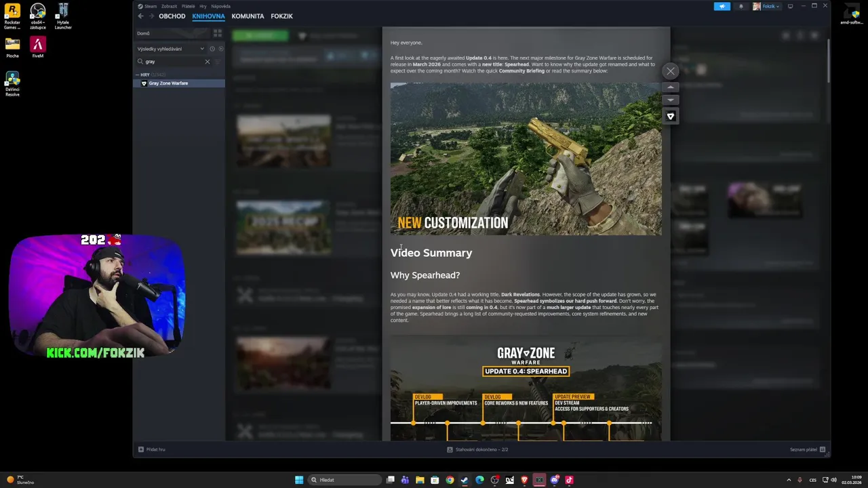Open Task View on the taskbar
The height and width of the screenshot is (488, 868).
pos(391,480)
